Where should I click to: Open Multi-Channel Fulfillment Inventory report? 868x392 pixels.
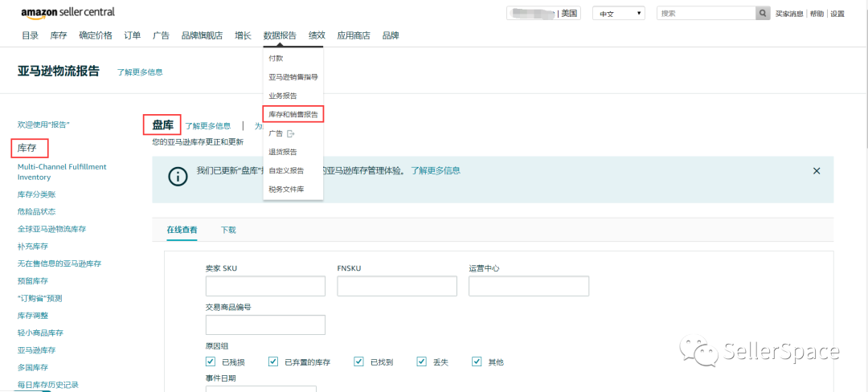point(62,172)
